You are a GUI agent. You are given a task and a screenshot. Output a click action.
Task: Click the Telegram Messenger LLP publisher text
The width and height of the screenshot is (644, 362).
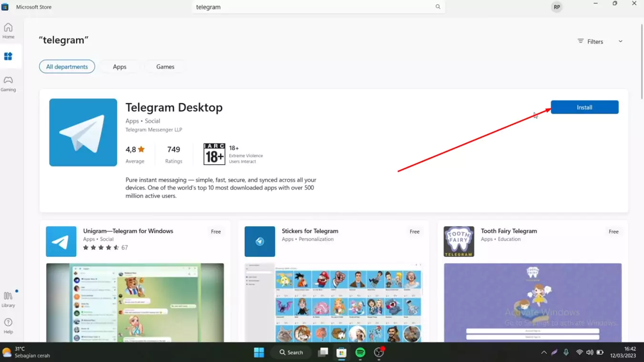click(x=153, y=130)
